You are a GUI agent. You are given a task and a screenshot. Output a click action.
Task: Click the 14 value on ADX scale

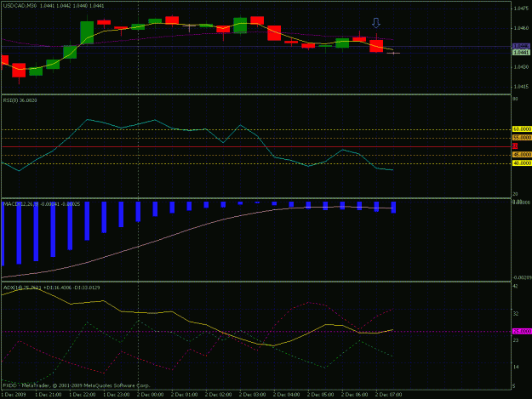point(515,367)
